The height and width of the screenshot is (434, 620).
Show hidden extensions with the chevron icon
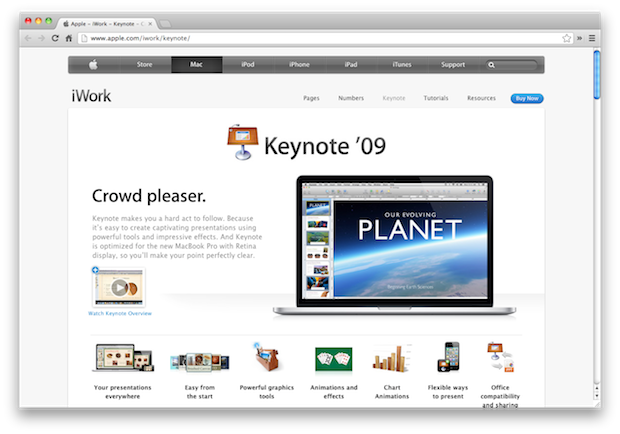[579, 38]
